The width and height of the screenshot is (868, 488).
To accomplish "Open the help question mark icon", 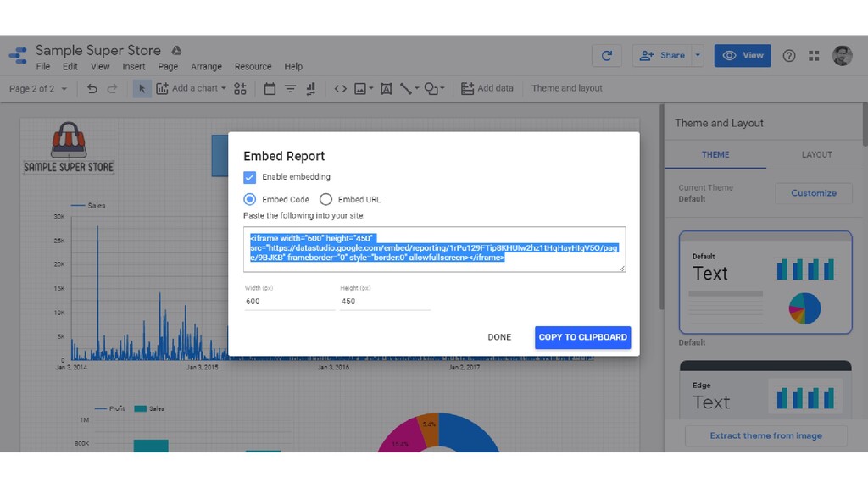I will coord(789,55).
